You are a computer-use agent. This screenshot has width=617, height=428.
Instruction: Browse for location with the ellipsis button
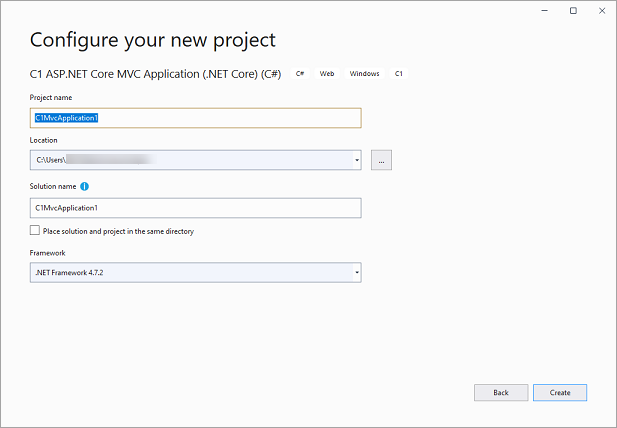[x=381, y=160]
